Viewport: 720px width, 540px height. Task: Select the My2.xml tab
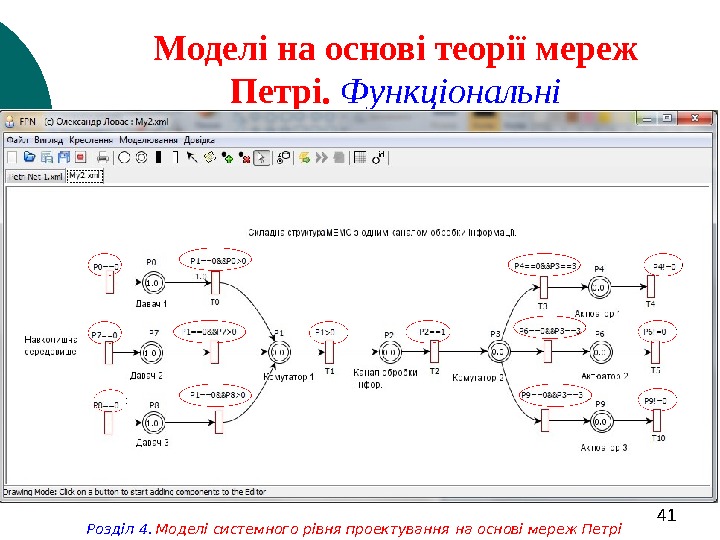85,176
